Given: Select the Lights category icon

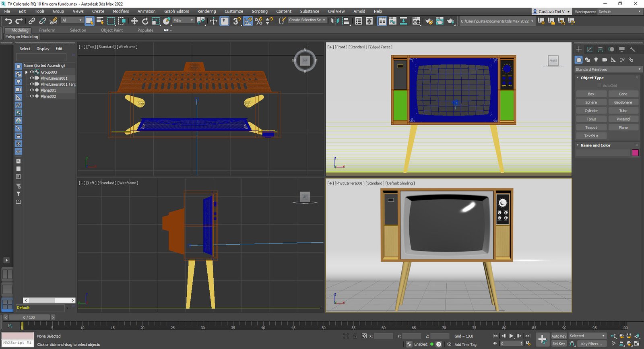Looking at the screenshot, I should coord(596,60).
